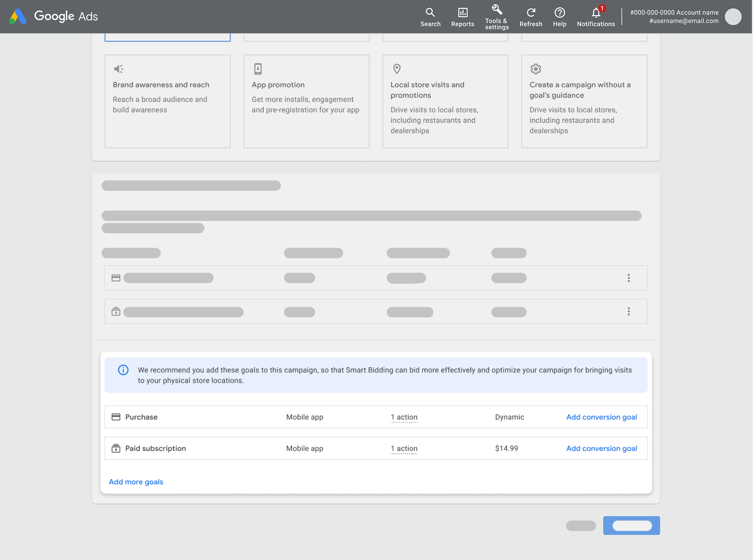The width and height of the screenshot is (753, 560).
Task: Add conversion goal for Paid subscription
Action: (x=601, y=448)
